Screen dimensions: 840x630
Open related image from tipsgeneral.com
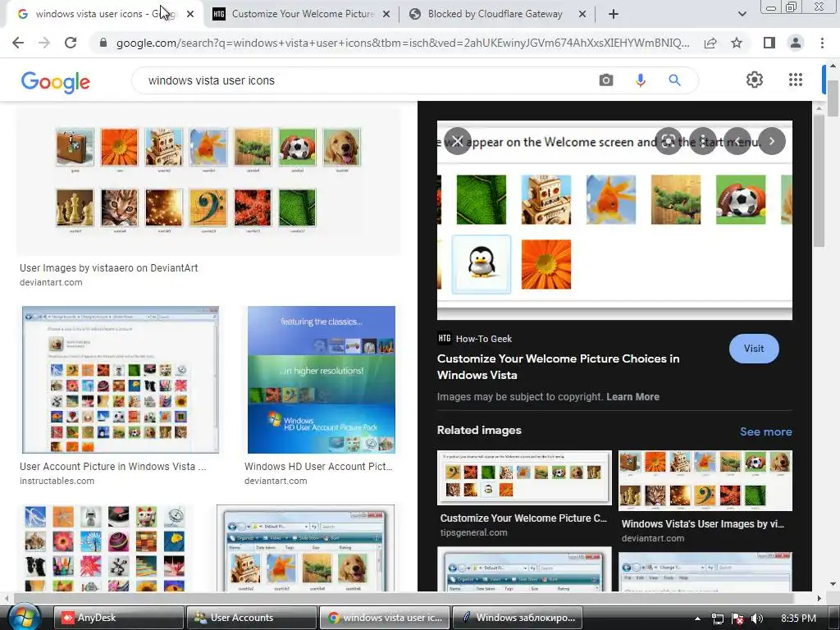coord(524,478)
